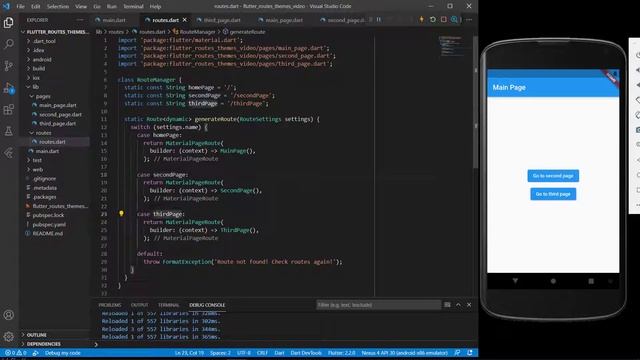Click the errors and warnings status indicator

tap(16, 353)
